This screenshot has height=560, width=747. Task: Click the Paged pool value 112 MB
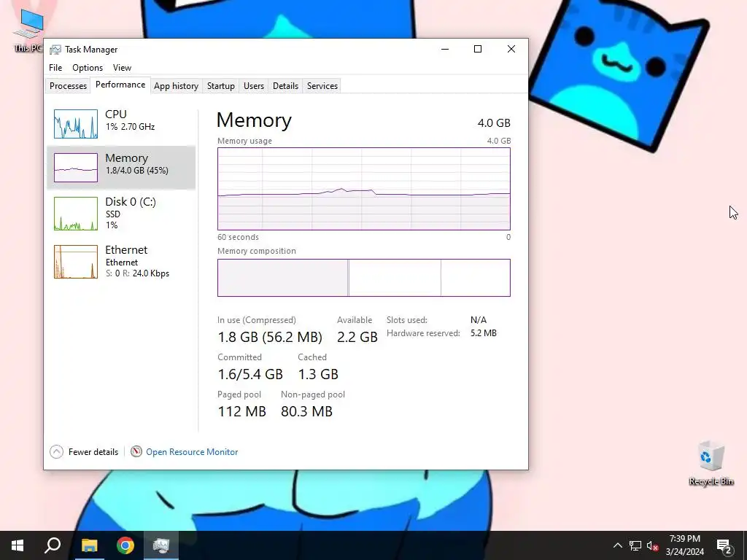tap(241, 411)
